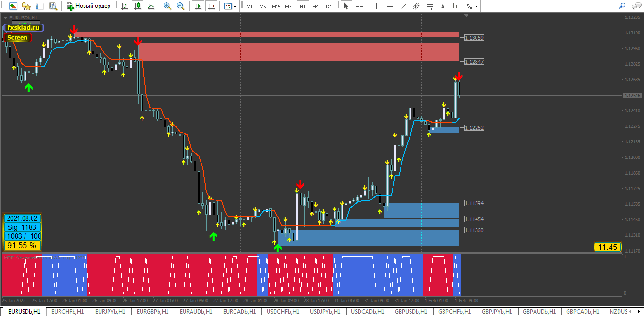Switch timeframe to M15

276,6
